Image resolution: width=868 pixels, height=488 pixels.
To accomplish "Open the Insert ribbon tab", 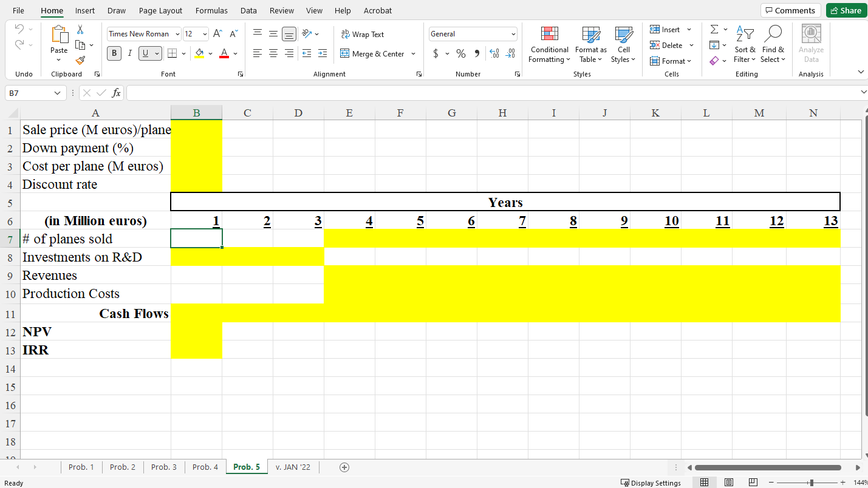I will tap(85, 10).
